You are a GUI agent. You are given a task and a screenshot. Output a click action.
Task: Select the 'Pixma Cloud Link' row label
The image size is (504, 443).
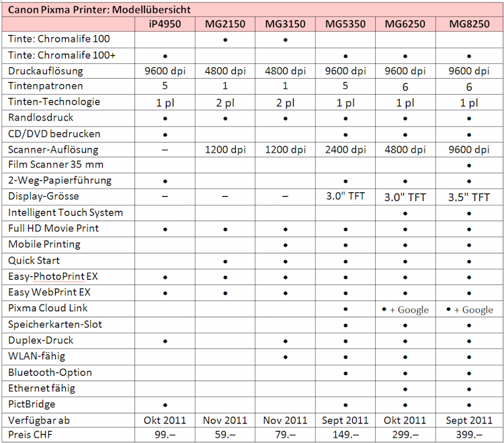pyautogui.click(x=48, y=309)
